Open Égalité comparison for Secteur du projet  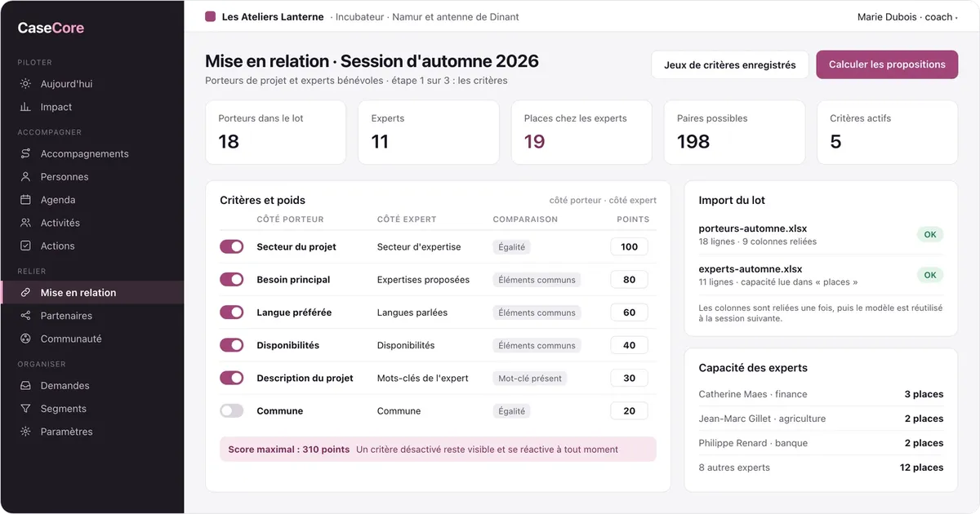coord(512,246)
